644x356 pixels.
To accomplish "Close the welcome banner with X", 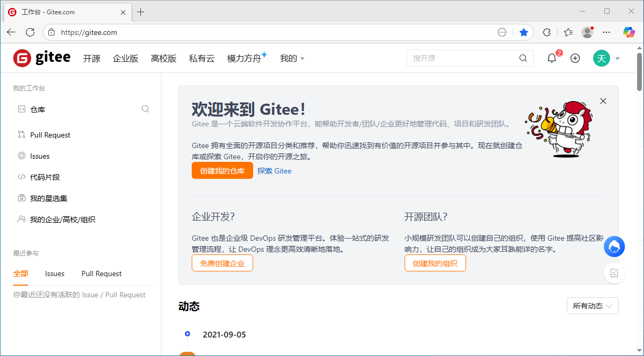I will [x=603, y=101].
